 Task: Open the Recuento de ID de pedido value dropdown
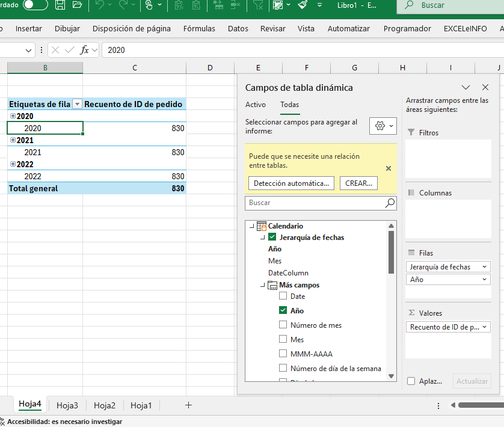point(485,327)
